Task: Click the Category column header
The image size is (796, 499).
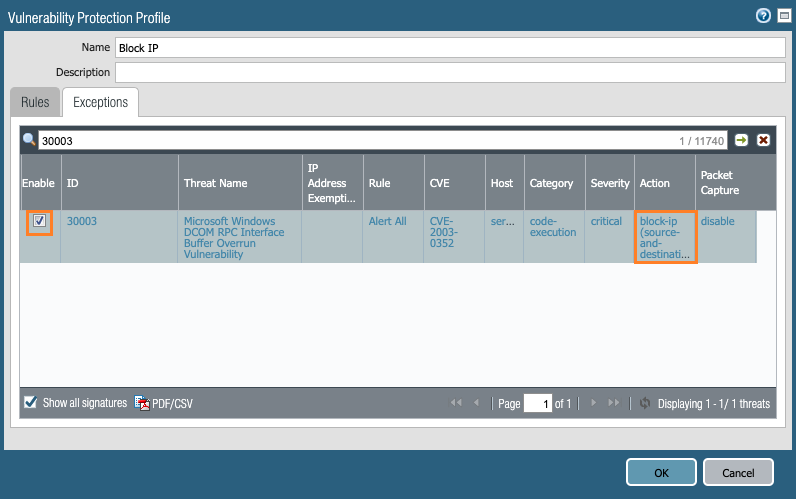Action: [x=554, y=183]
